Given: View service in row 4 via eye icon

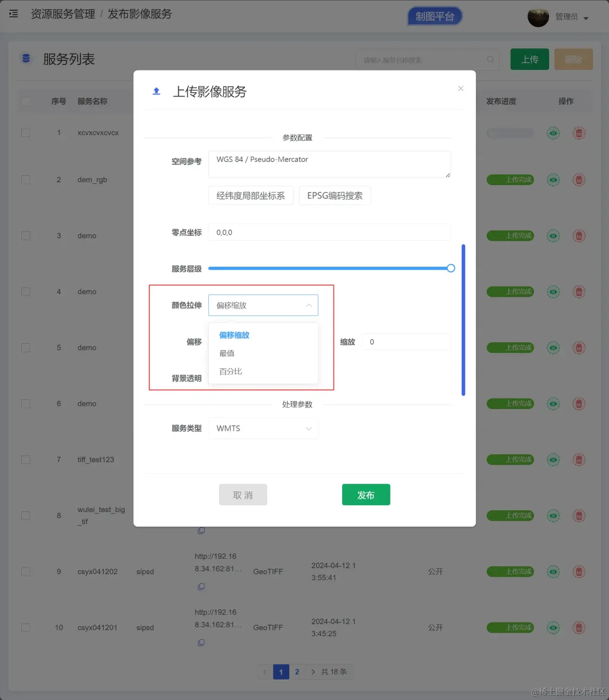Looking at the screenshot, I should point(553,292).
